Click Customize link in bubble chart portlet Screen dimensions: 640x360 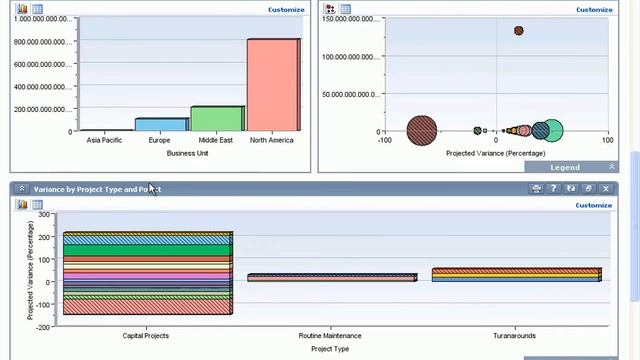click(x=594, y=9)
